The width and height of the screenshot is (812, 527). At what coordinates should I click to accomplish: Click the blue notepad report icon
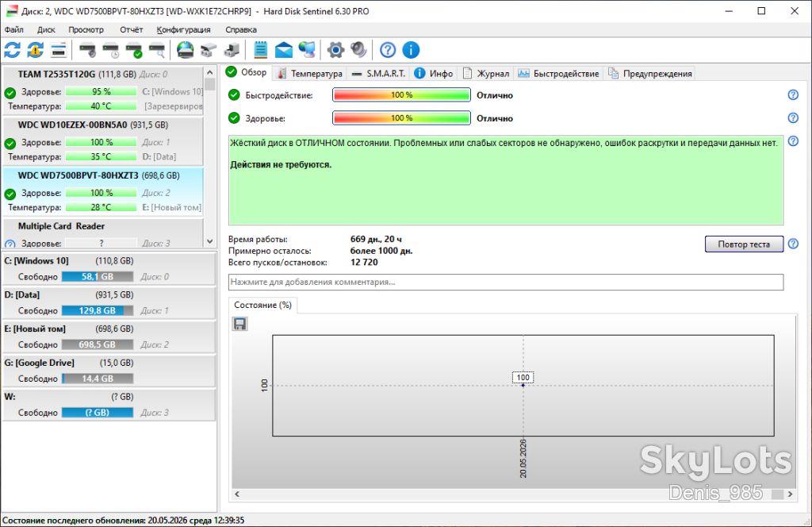(x=260, y=50)
